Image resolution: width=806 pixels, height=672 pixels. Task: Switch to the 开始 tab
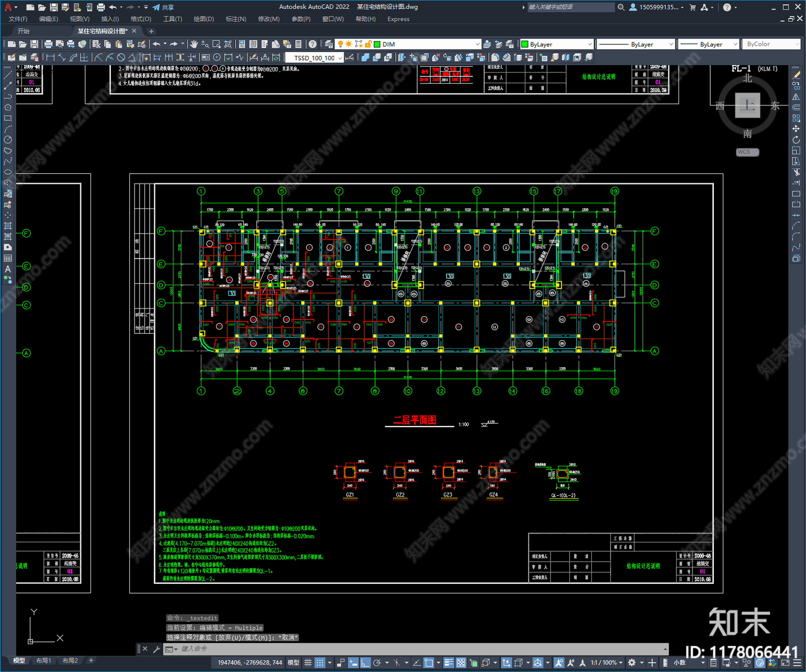click(x=24, y=31)
